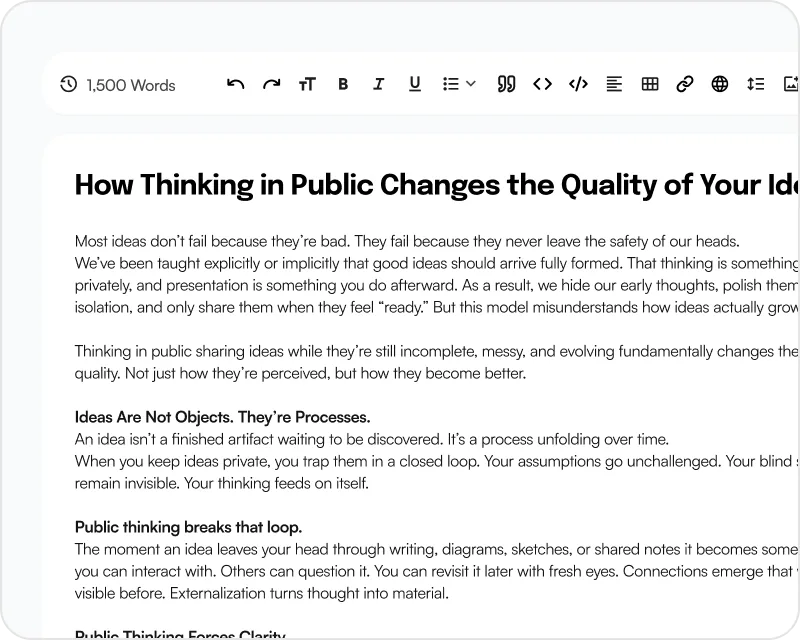The image size is (800, 640).
Task: Undo the last edit
Action: tap(235, 84)
